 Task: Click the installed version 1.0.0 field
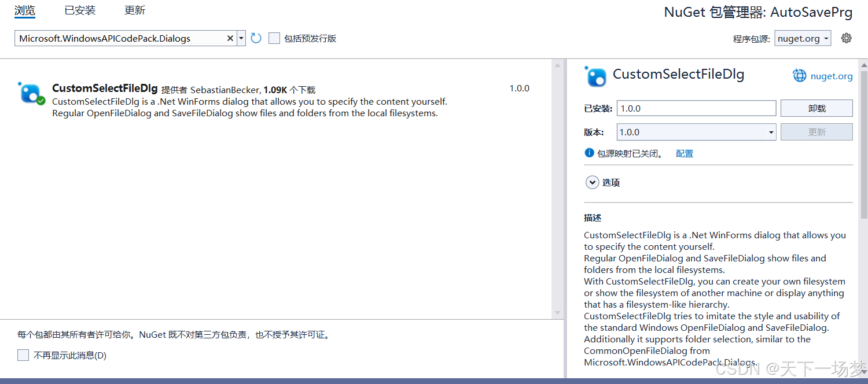point(696,108)
